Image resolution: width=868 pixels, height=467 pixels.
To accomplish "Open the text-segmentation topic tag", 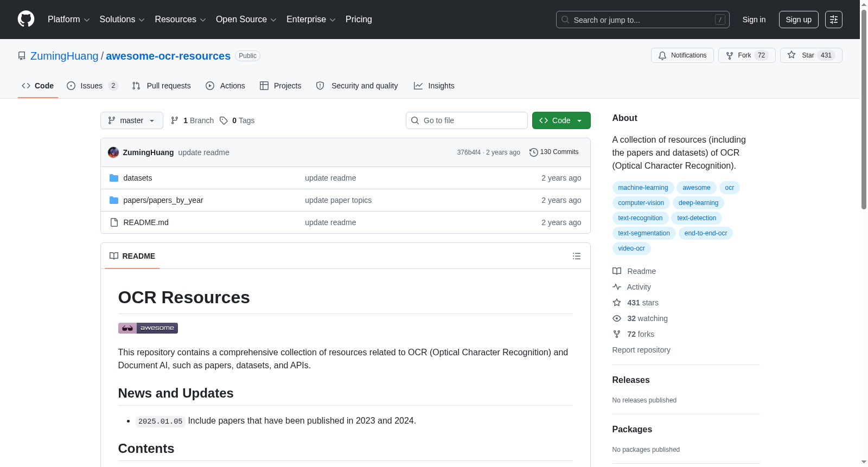I will click(x=644, y=233).
